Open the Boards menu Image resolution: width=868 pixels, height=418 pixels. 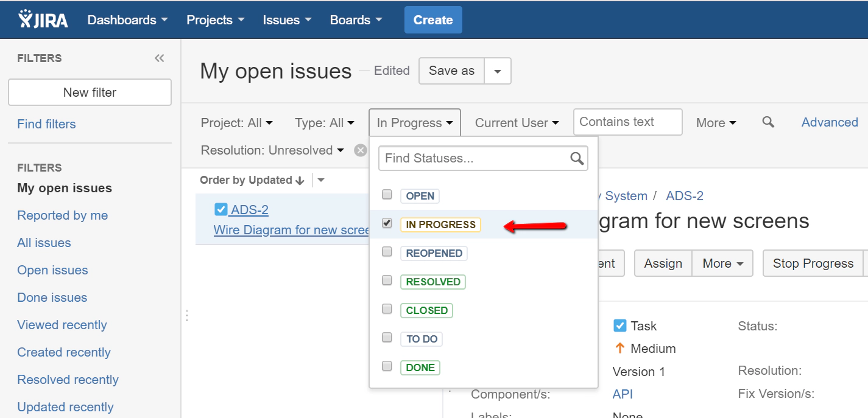click(x=355, y=19)
